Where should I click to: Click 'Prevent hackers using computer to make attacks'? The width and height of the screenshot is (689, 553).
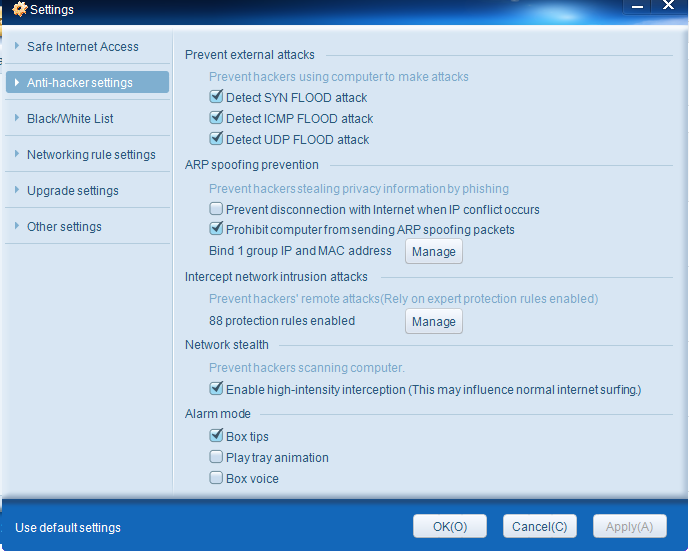pyautogui.click(x=339, y=76)
